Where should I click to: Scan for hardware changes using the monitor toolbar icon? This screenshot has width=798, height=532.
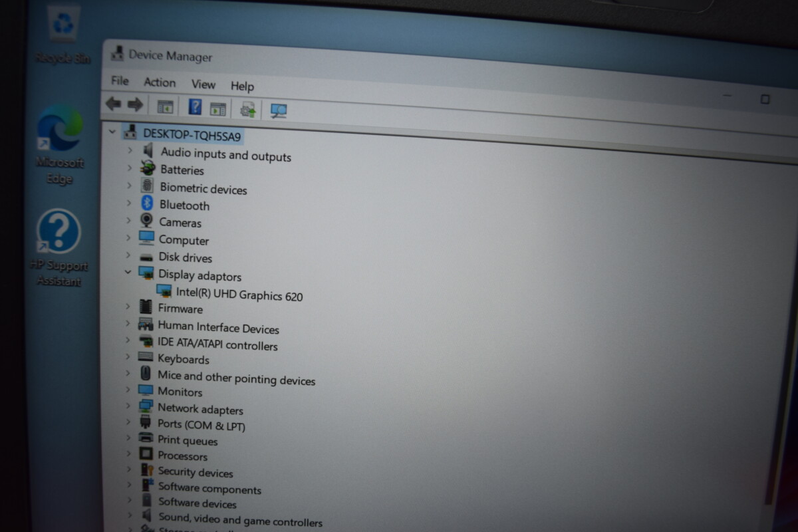point(279,111)
